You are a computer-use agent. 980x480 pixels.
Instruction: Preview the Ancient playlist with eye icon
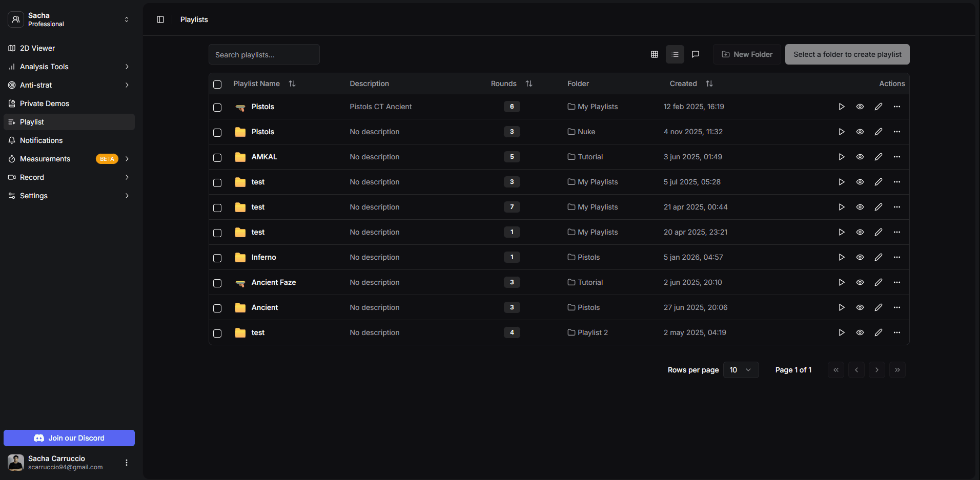(x=860, y=307)
